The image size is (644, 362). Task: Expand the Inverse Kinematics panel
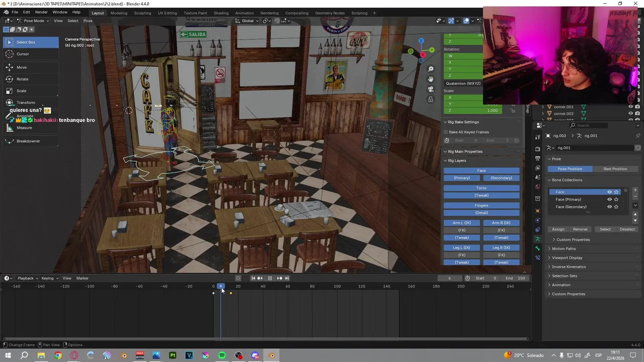click(x=569, y=267)
